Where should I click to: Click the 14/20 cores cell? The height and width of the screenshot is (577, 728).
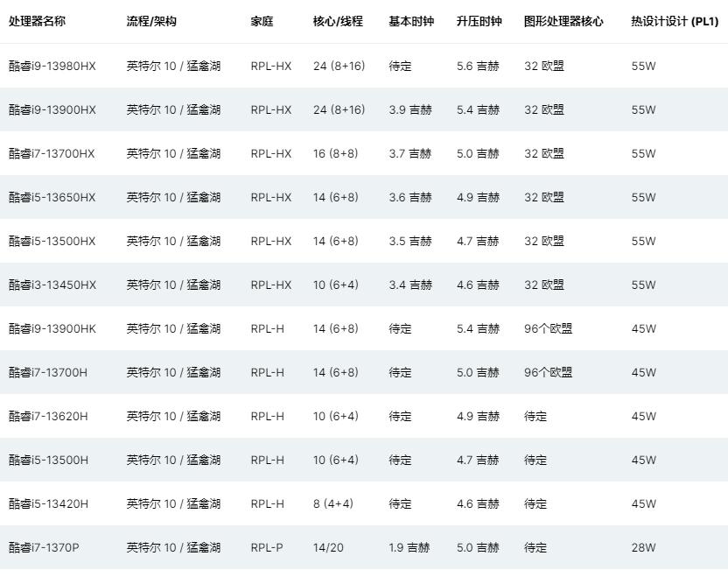tap(328, 548)
